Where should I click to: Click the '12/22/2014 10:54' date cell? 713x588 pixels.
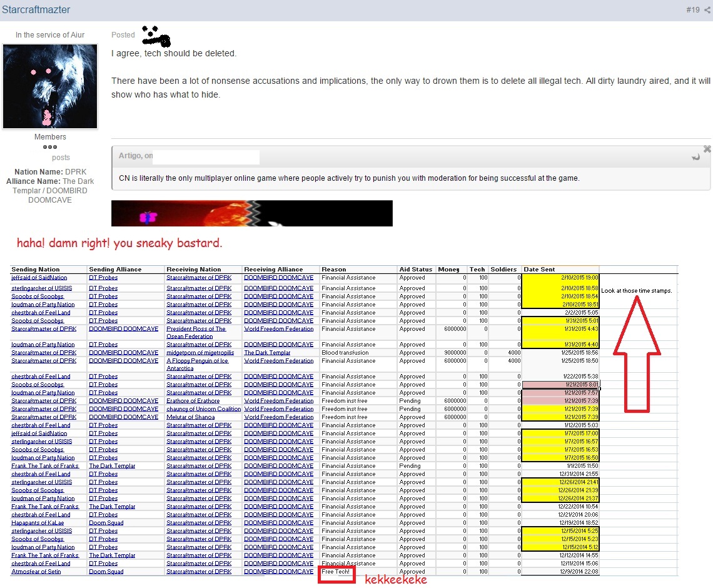[560, 506]
